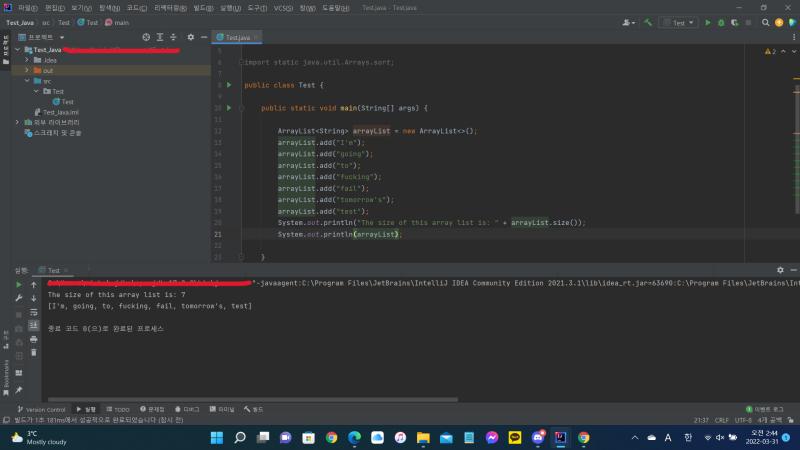
Task: Click the run gutter arrow beside class Test
Action: coord(229,85)
